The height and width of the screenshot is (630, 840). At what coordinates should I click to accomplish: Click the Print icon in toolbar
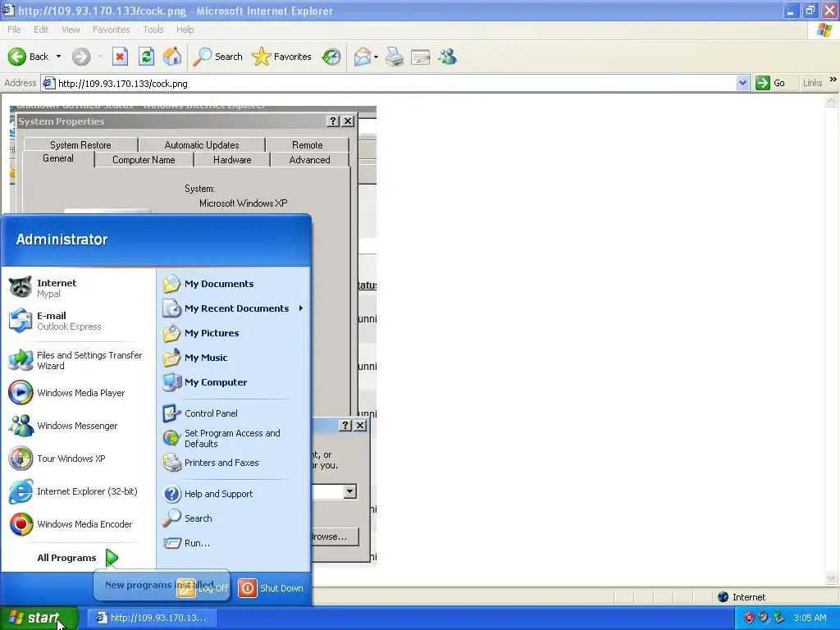point(395,57)
